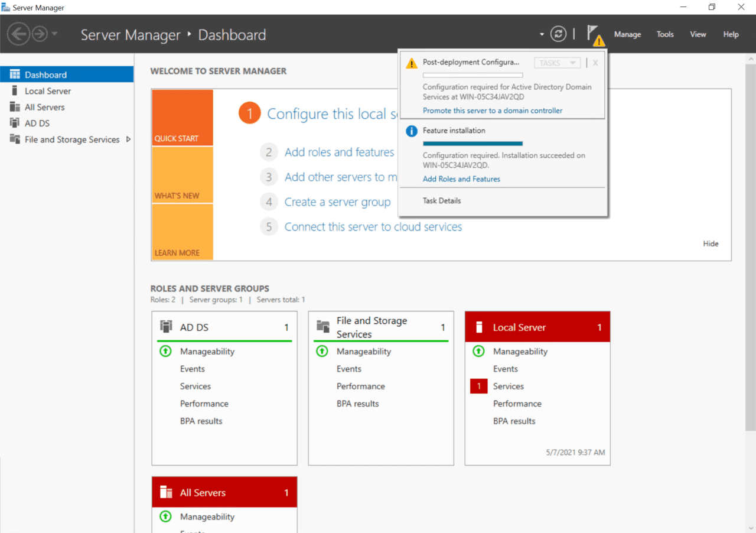
Task: Click the Feature installation progress bar
Action: tap(472, 143)
